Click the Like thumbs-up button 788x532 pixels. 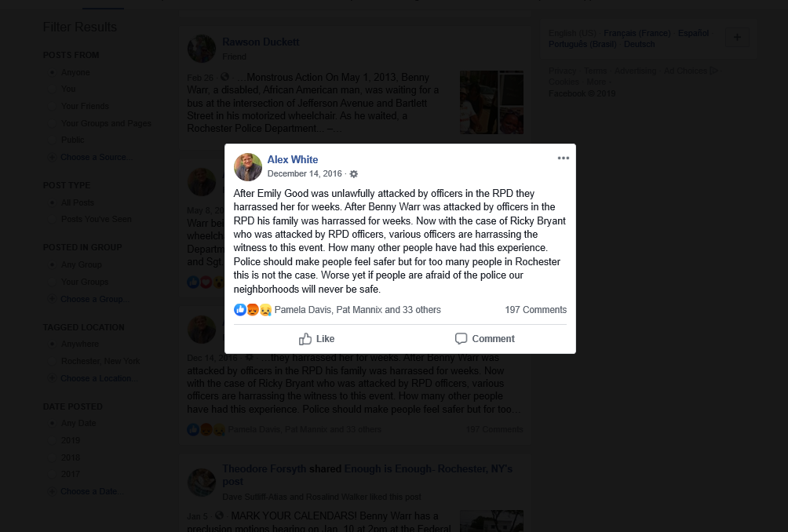(x=316, y=339)
